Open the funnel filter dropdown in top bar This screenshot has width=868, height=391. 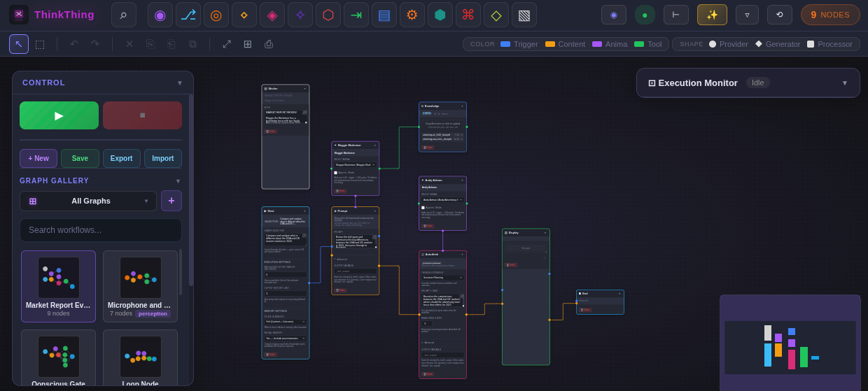tap(747, 15)
